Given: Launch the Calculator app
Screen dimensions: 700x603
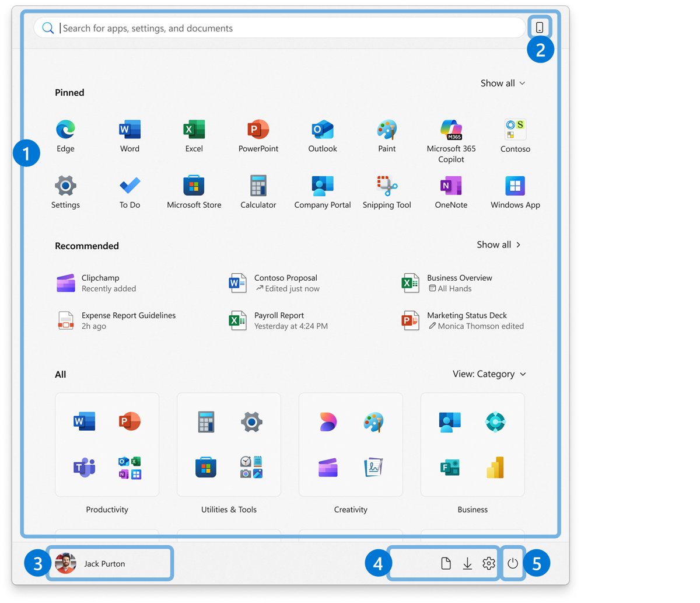Looking at the screenshot, I should (258, 192).
